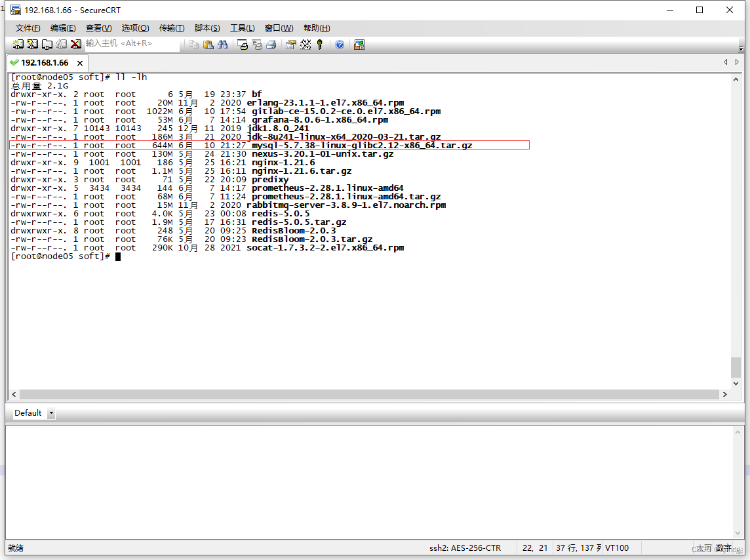750x560 pixels.
Task: Click the rabbitmq-server rpm filename
Action: tap(346, 205)
